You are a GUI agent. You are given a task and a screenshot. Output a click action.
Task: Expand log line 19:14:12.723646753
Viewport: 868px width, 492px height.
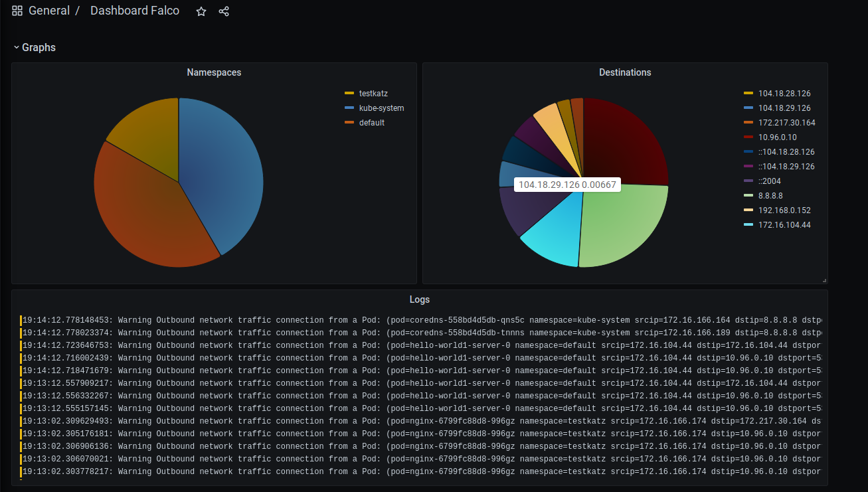[x=421, y=346]
